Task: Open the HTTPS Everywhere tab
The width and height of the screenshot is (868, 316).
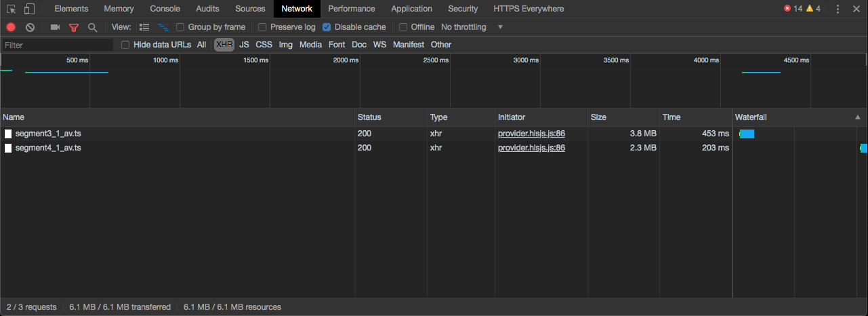Action: [529, 9]
